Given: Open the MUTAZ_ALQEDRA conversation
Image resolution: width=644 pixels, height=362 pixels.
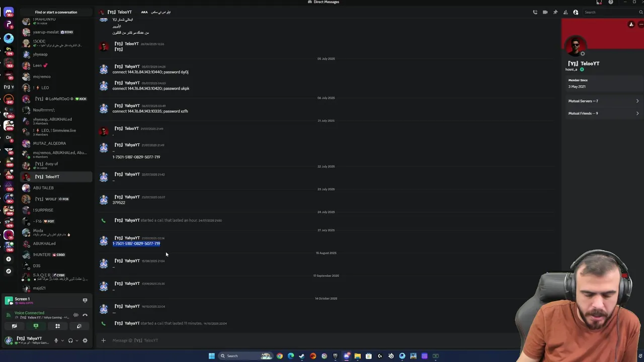Looking at the screenshot, I should [x=56, y=143].
